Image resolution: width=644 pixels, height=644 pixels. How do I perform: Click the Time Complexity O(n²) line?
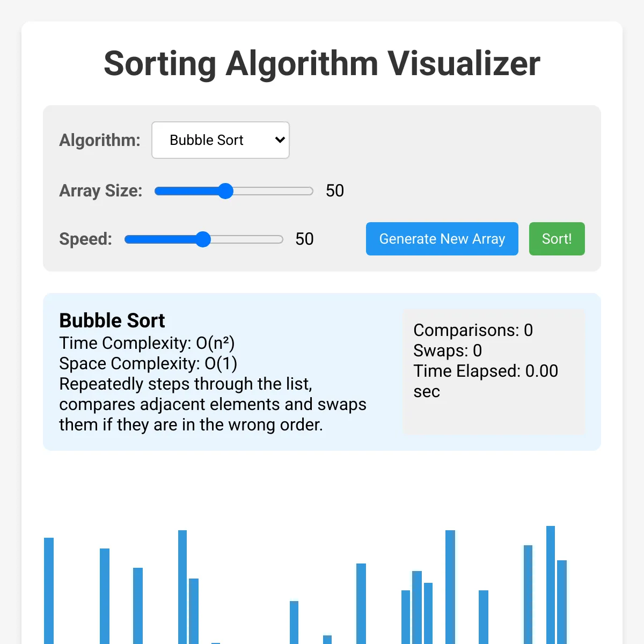point(147,343)
